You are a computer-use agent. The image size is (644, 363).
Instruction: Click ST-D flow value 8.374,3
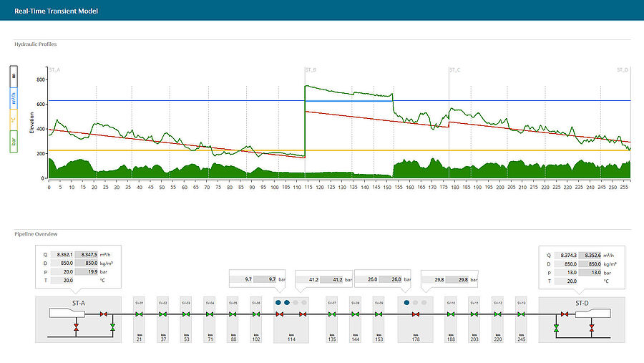click(566, 256)
